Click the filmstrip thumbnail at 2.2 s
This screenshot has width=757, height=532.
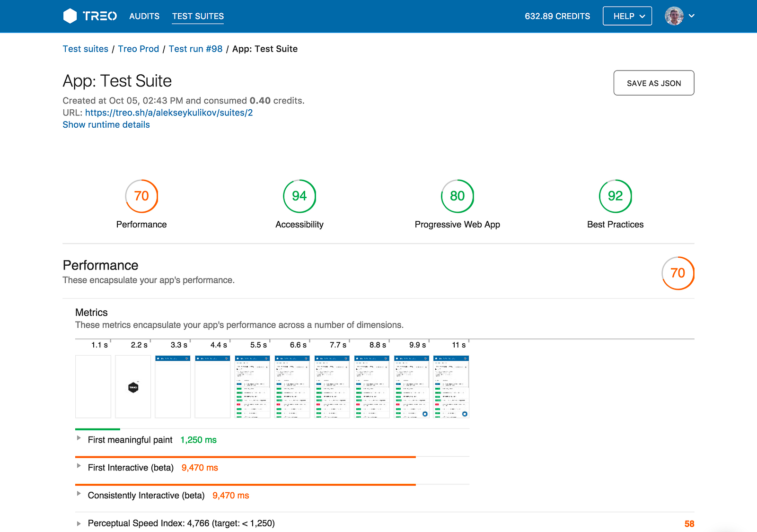(x=133, y=387)
